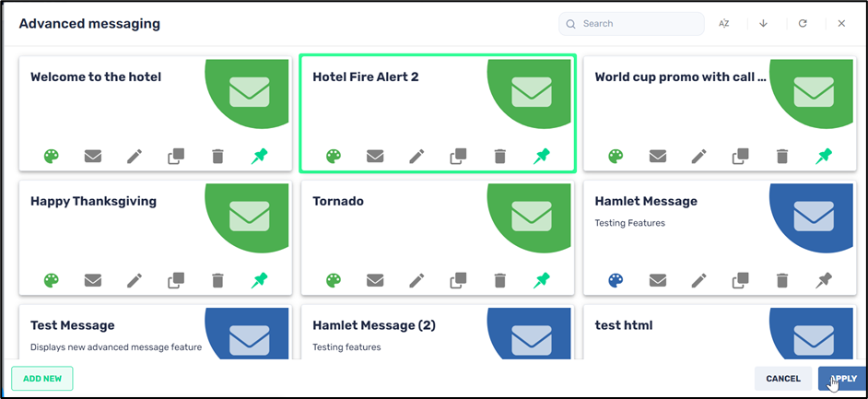Click the APPLY button

[842, 379]
